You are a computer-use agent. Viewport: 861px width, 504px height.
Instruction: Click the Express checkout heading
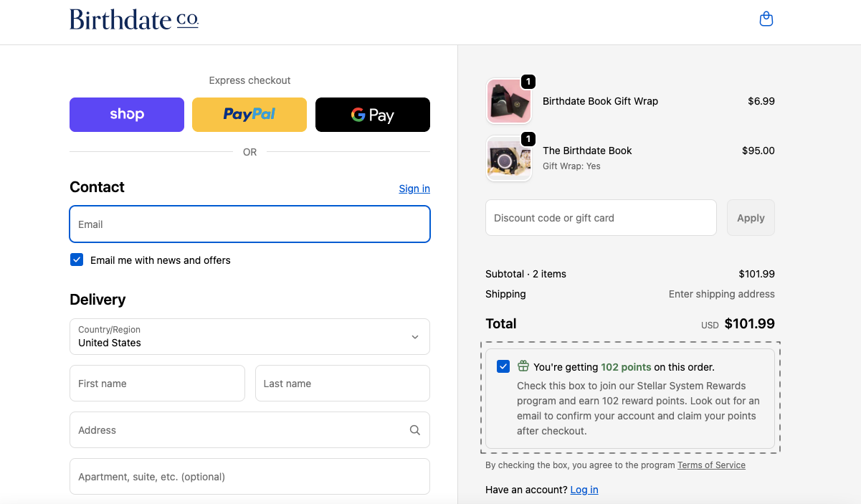click(249, 80)
